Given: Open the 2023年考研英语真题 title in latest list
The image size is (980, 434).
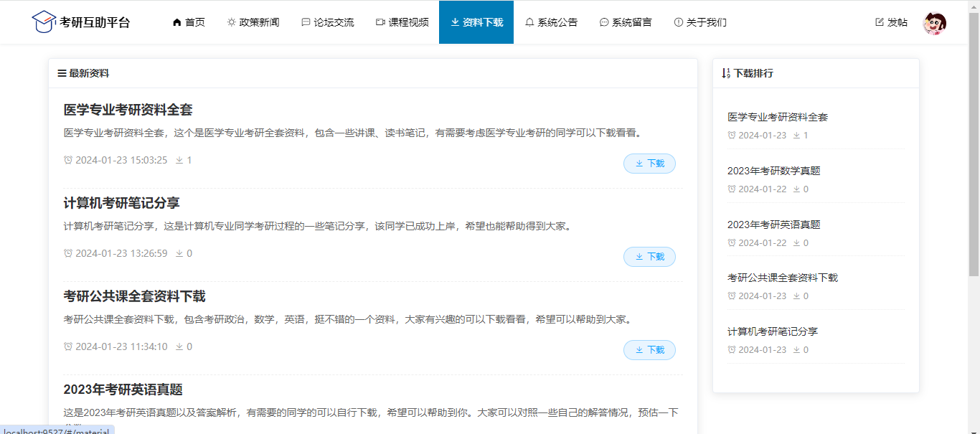Looking at the screenshot, I should (123, 390).
